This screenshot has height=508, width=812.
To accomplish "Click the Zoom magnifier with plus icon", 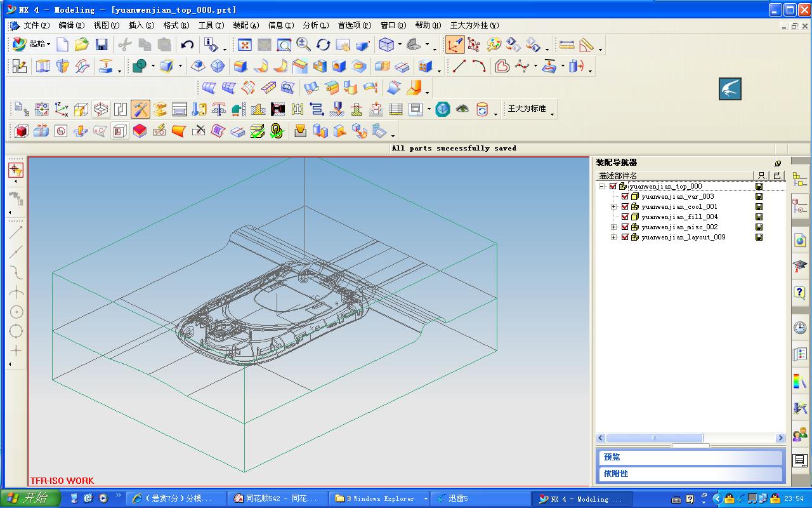I will [x=304, y=44].
